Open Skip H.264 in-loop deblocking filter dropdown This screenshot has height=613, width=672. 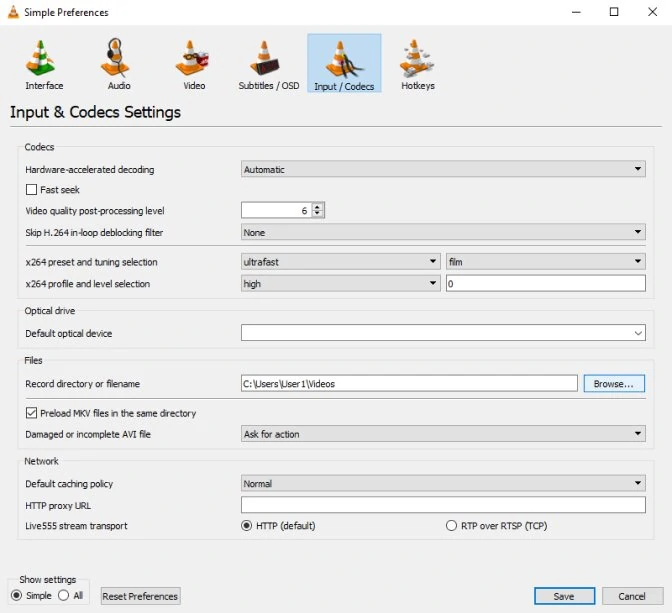(x=443, y=232)
